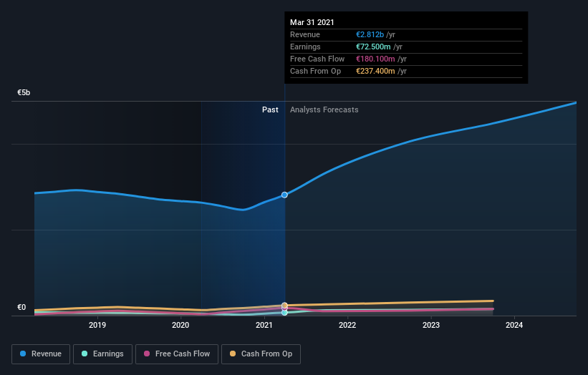This screenshot has height=375, width=588.
Task: Click the 2019 x-axis label
Action: point(97,325)
